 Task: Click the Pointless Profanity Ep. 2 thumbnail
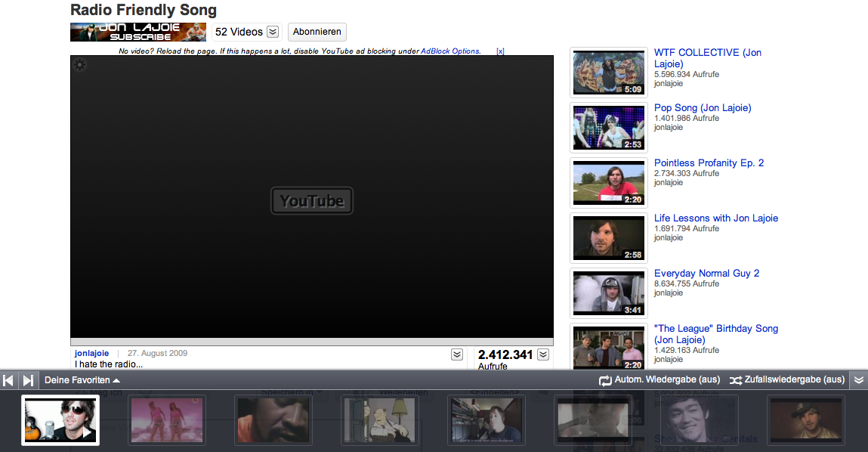click(609, 183)
